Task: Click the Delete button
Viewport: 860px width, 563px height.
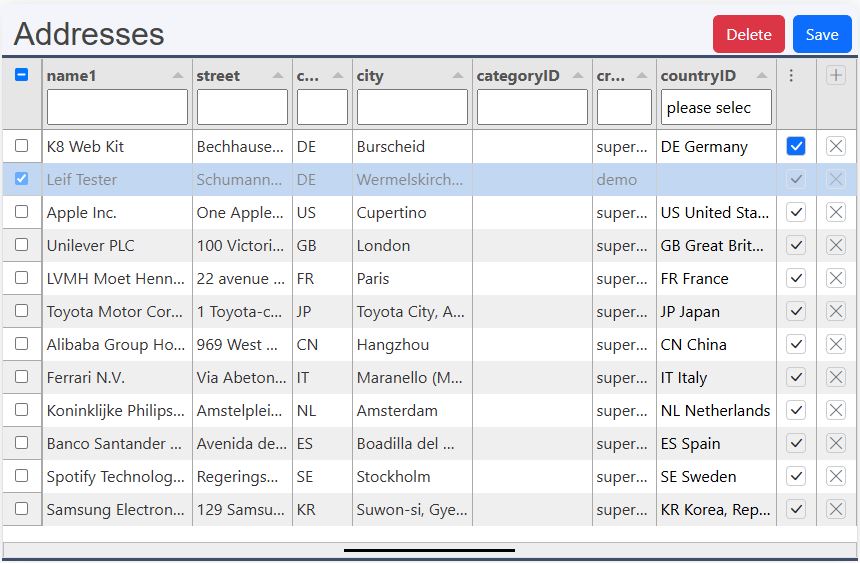Action: point(748,35)
